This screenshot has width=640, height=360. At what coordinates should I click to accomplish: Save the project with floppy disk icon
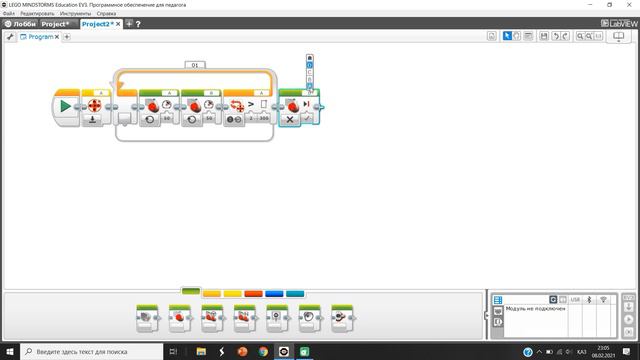544,36
